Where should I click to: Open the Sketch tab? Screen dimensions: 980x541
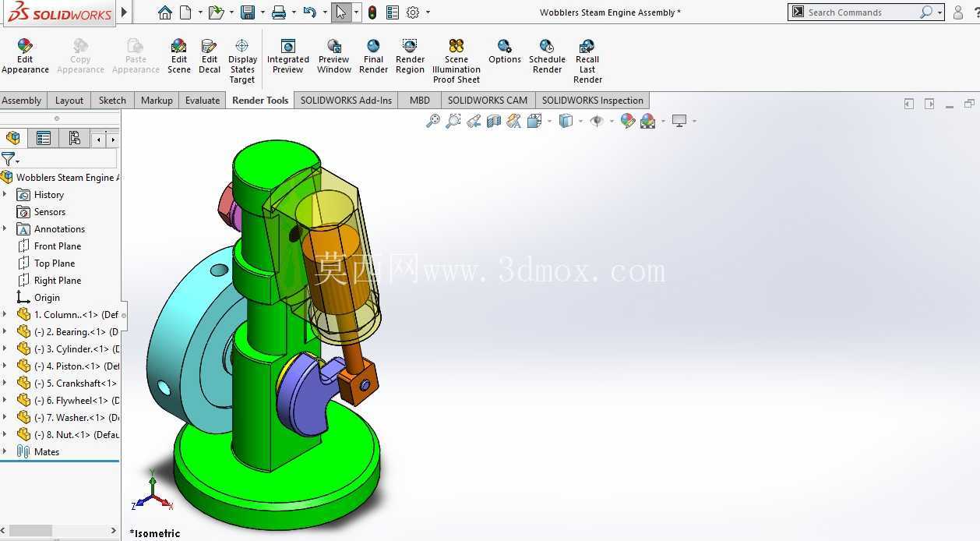pos(112,101)
